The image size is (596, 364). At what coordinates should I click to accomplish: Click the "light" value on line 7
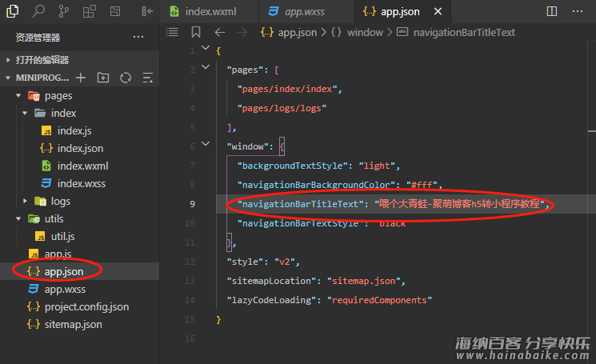tap(377, 166)
